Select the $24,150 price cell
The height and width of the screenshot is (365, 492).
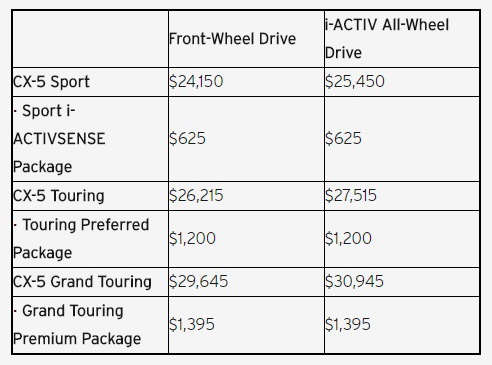coord(196,81)
